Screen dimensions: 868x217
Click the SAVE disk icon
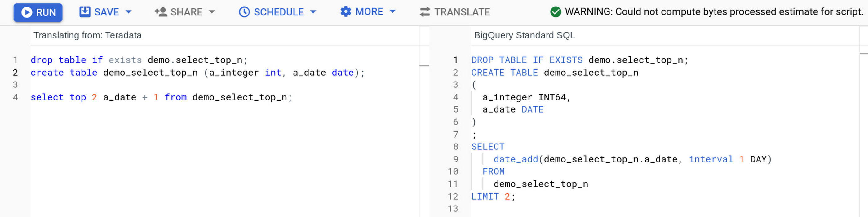[x=85, y=12]
